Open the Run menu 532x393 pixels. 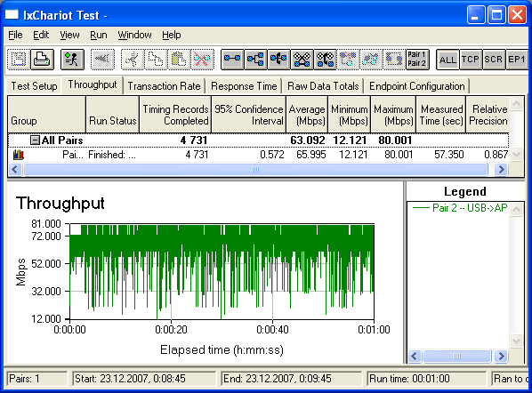point(99,35)
